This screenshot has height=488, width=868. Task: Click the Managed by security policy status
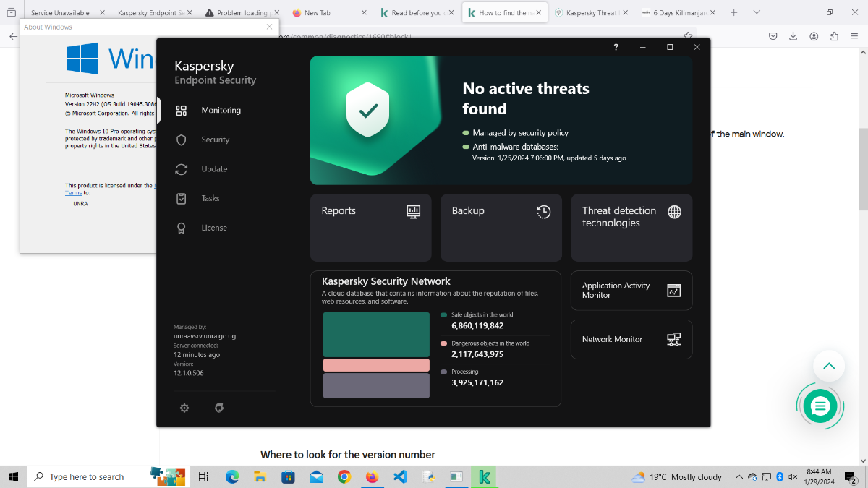coord(520,133)
